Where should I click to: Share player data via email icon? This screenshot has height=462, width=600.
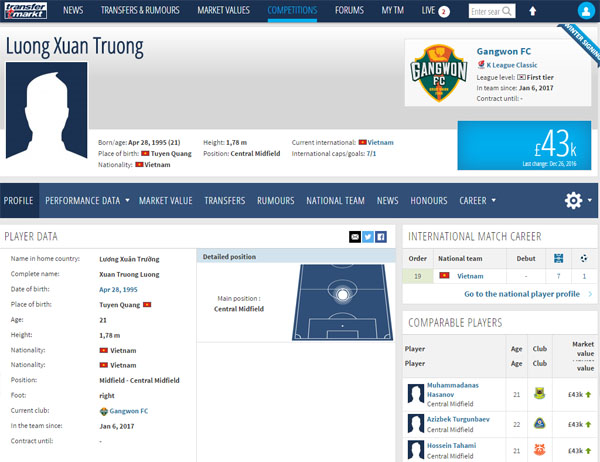[355, 237]
